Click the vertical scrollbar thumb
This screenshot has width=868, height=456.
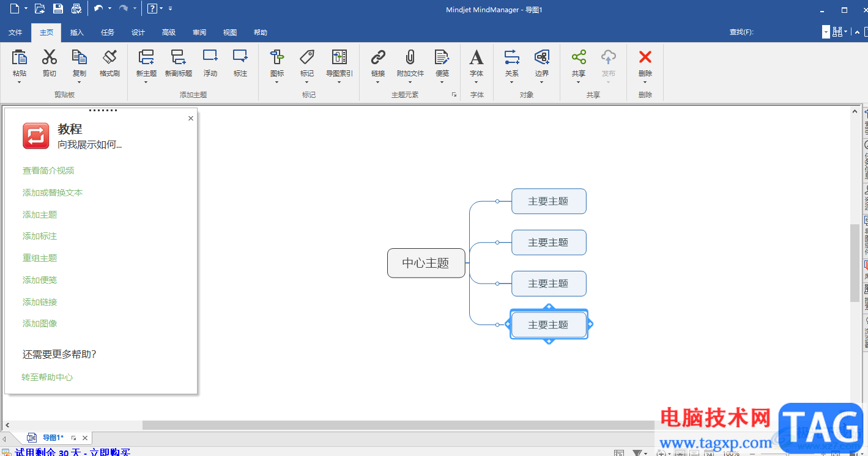[x=855, y=263]
